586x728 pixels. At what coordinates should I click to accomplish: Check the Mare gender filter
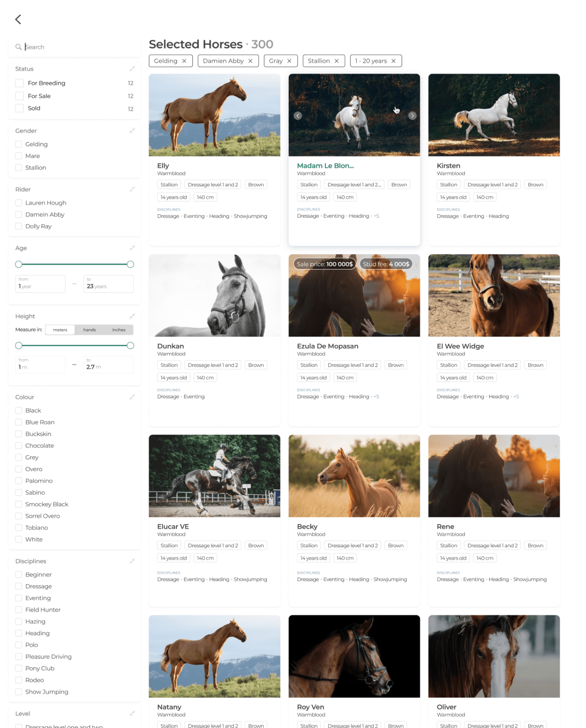19,156
